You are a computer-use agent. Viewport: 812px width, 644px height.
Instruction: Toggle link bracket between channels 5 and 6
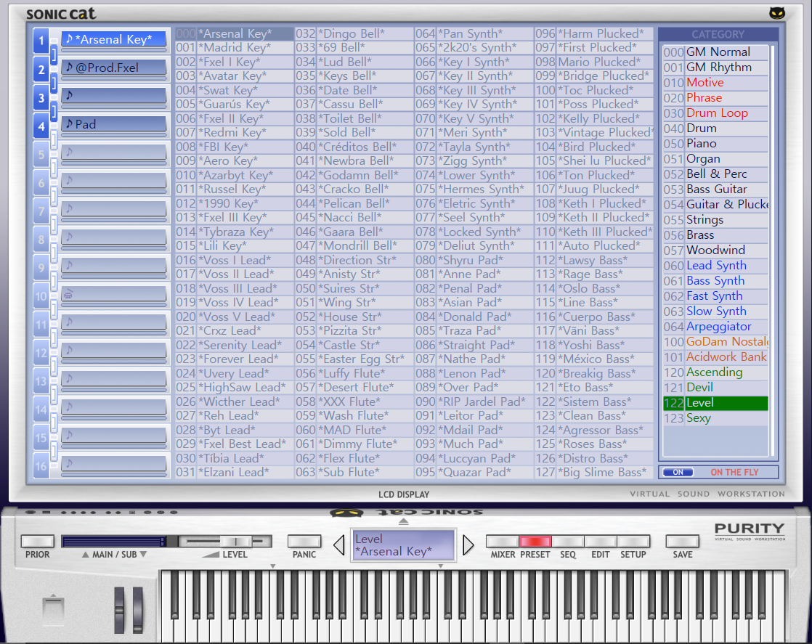tap(53, 168)
